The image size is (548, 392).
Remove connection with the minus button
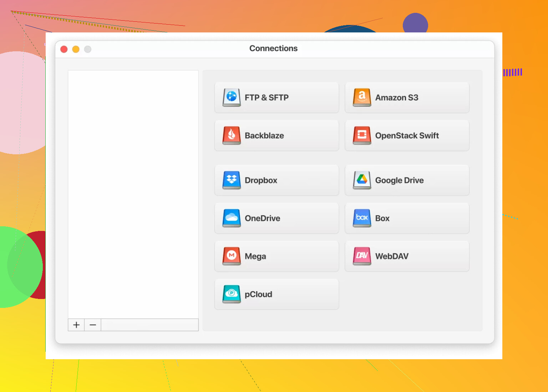point(93,325)
